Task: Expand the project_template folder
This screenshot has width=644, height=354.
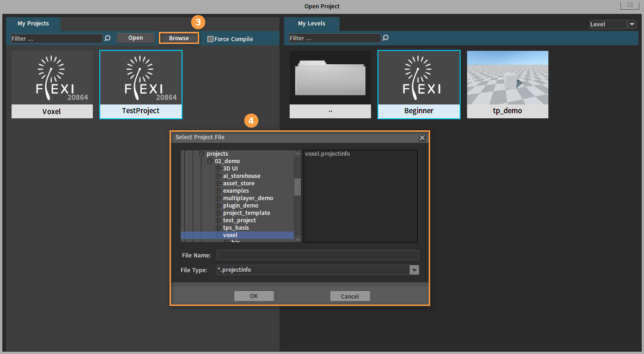Action: (218, 213)
